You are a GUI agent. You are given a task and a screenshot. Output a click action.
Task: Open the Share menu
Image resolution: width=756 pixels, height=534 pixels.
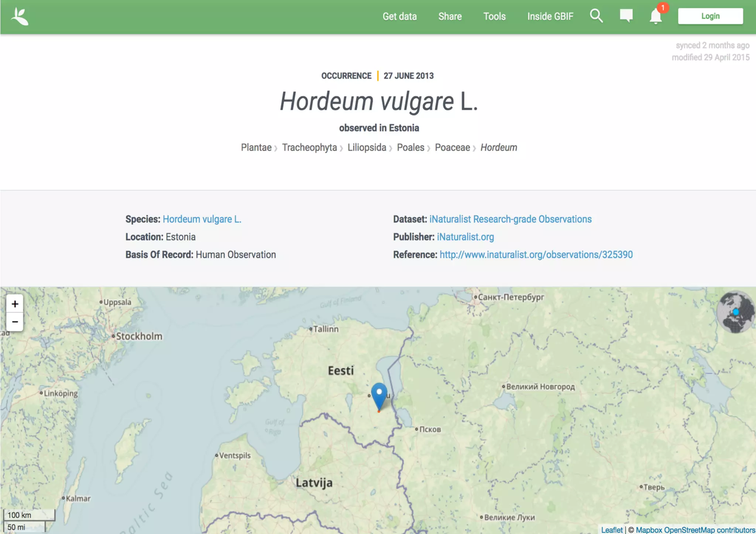[x=450, y=17]
